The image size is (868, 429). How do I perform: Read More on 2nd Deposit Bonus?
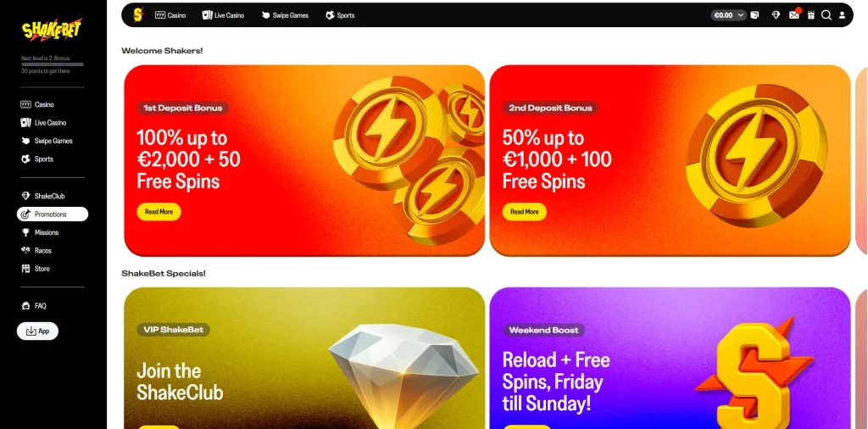524,212
